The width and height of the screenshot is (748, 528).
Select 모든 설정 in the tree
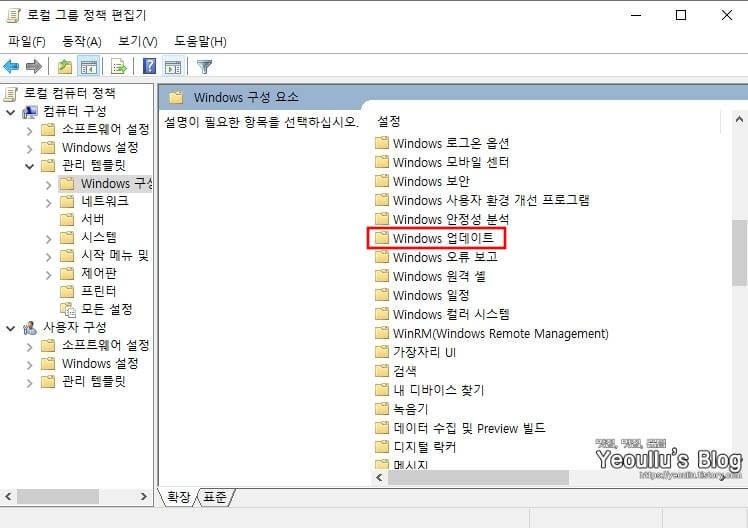pos(106,309)
